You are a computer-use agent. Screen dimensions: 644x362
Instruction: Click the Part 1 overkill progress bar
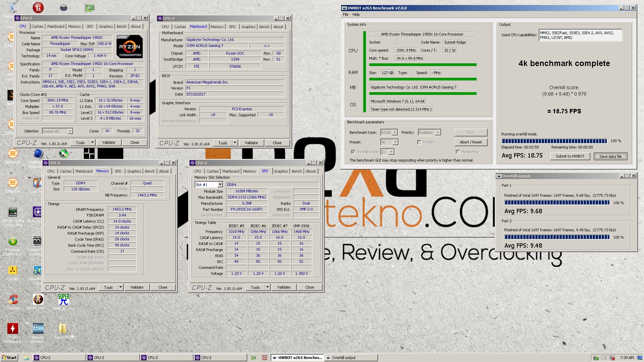click(557, 202)
